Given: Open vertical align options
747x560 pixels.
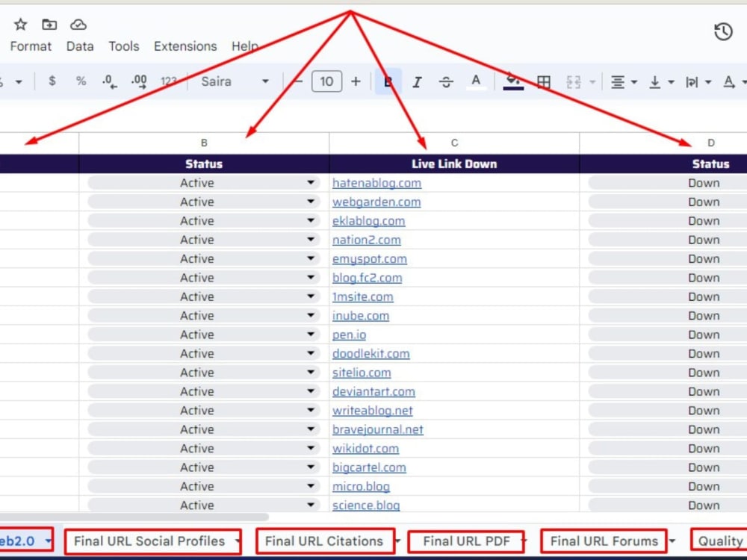Looking at the screenshot, I should 661,82.
